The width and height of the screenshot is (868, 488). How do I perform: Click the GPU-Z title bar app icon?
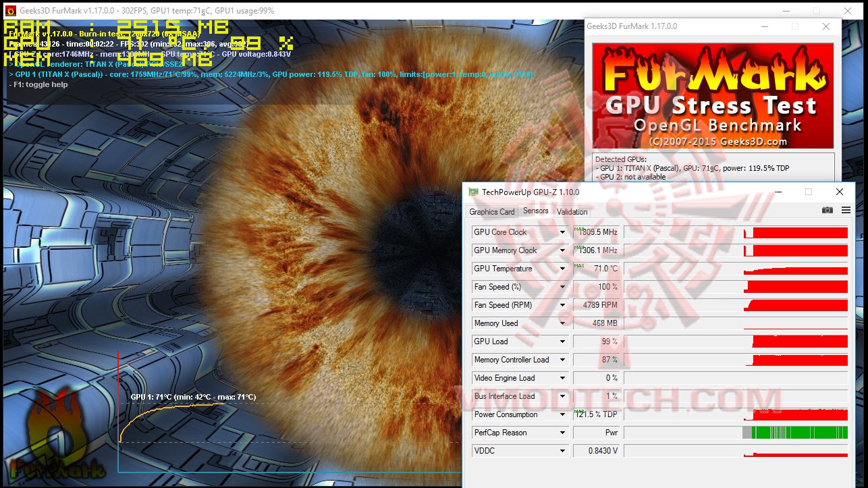point(474,192)
